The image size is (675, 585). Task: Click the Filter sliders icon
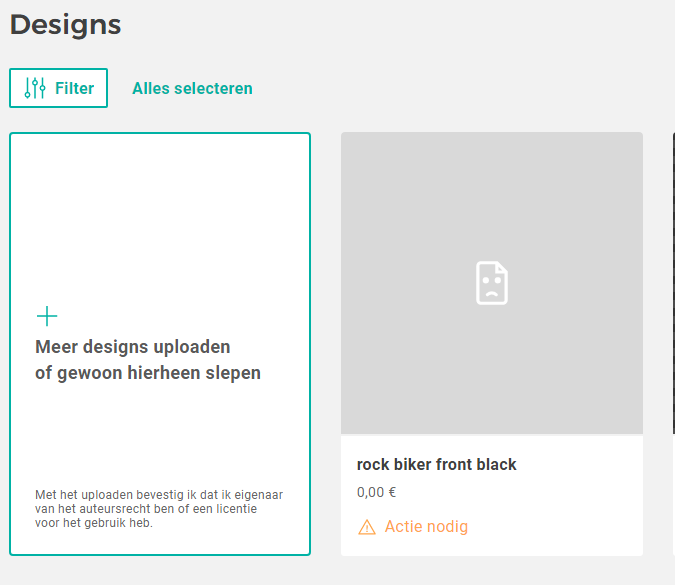click(35, 88)
